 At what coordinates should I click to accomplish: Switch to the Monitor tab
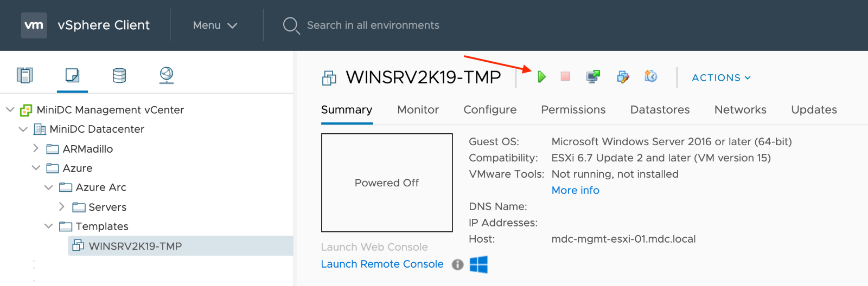[x=418, y=110]
